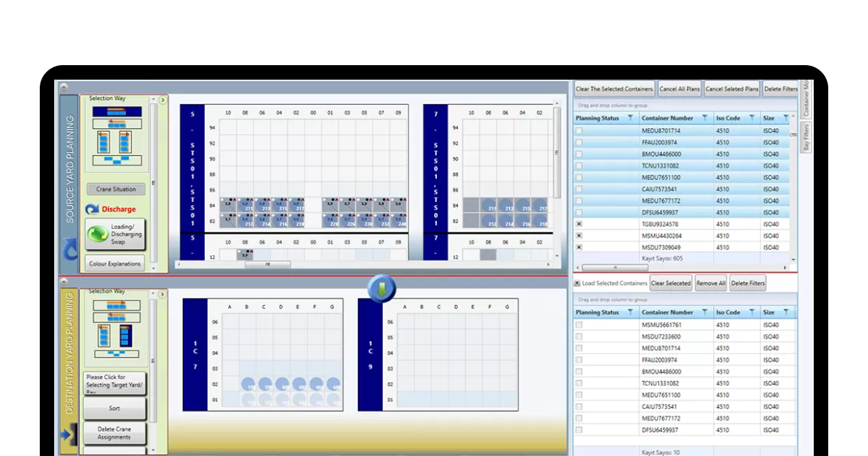Select container 218 in bay 5 tier 82
Viewport: 868px width, 456px height.
pos(297,221)
